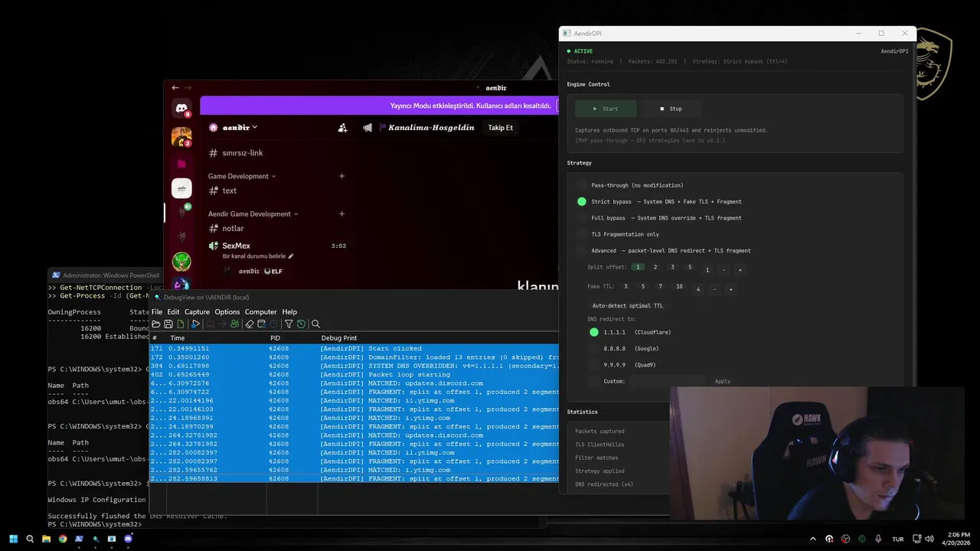The height and width of the screenshot is (551, 980).
Task: Open Chrome from taskbar
Action: point(63,539)
